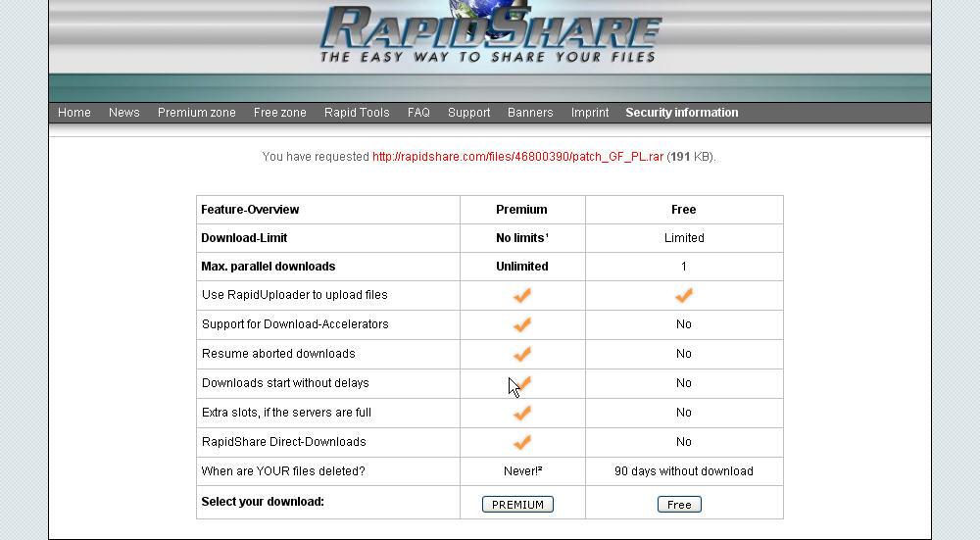Click 'Max. parallel downloads' row label
Image resolution: width=980 pixels, height=540 pixels.
pyautogui.click(x=269, y=267)
